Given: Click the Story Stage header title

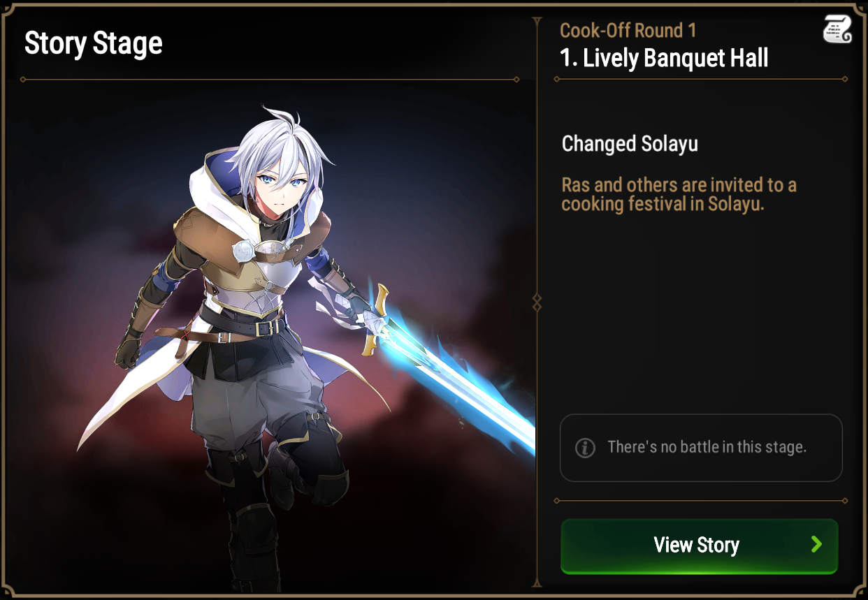Looking at the screenshot, I should [x=94, y=43].
